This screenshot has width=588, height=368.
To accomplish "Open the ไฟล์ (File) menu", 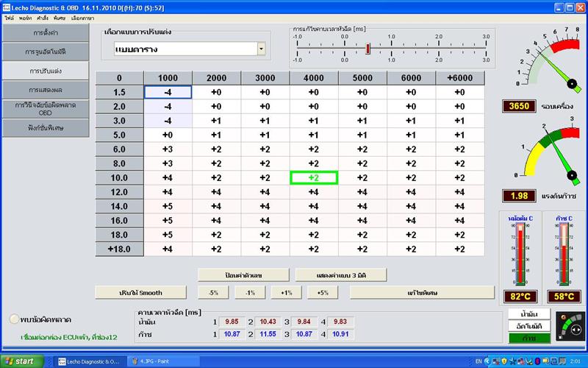I will click(10, 18).
